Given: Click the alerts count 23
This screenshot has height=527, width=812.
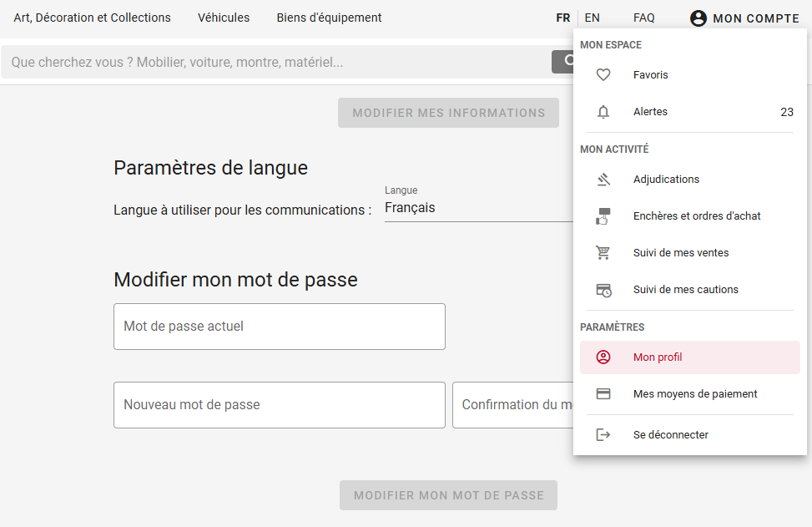Looking at the screenshot, I should pos(787,112).
